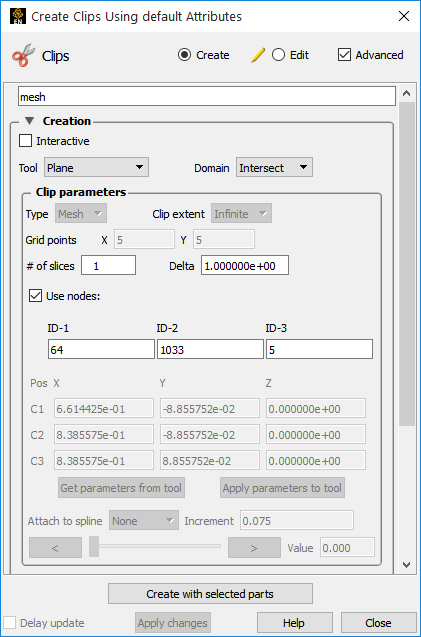Image resolution: width=421 pixels, height=637 pixels.
Task: Click Get parameters from tool button
Action: tap(121, 488)
